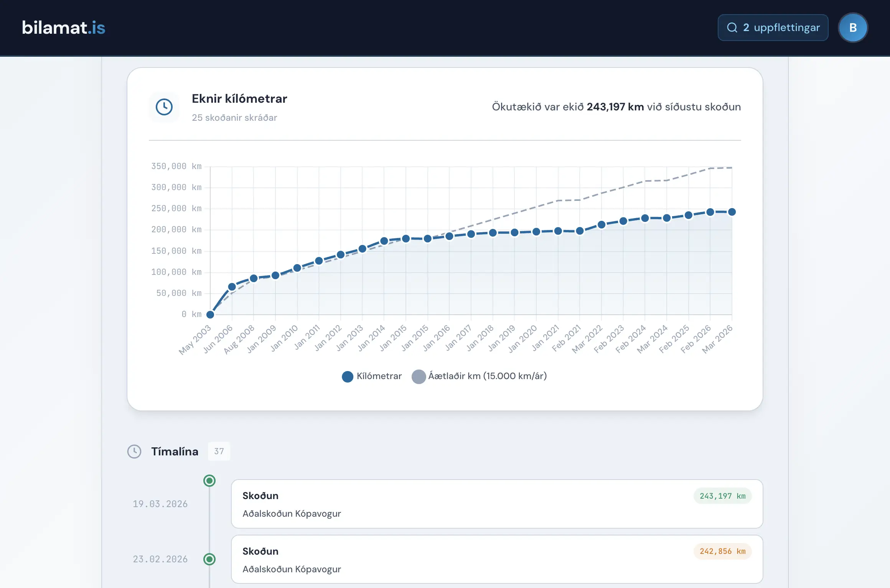Click the gray Áætlaðir km legend swatch
Viewport: 890px width, 588px height.
click(419, 376)
